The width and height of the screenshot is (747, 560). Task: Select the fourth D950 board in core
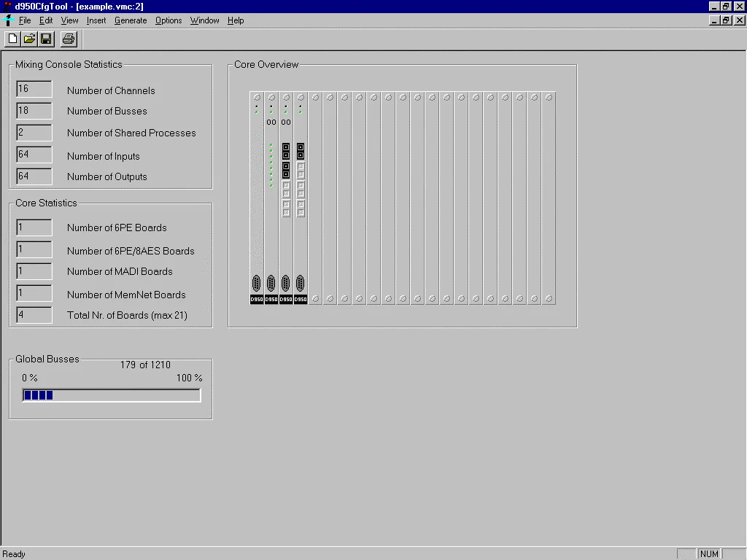click(x=301, y=198)
